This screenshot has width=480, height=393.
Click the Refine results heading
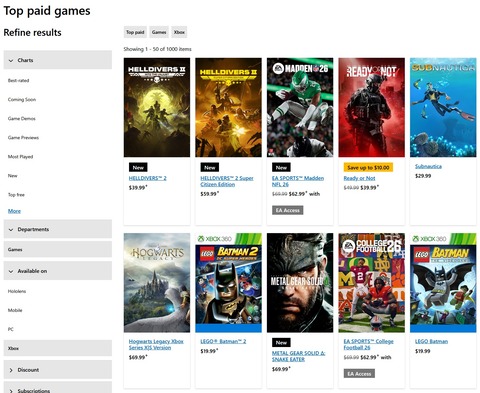(x=32, y=32)
